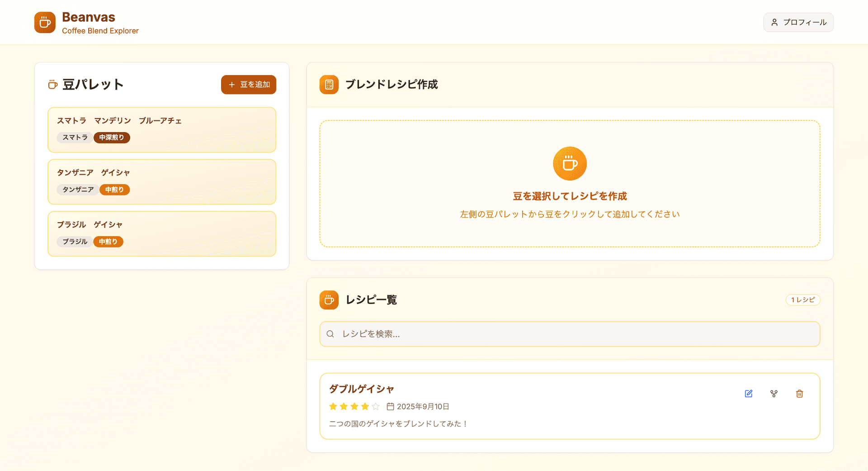Click the calendar icon next to the date

(391, 406)
